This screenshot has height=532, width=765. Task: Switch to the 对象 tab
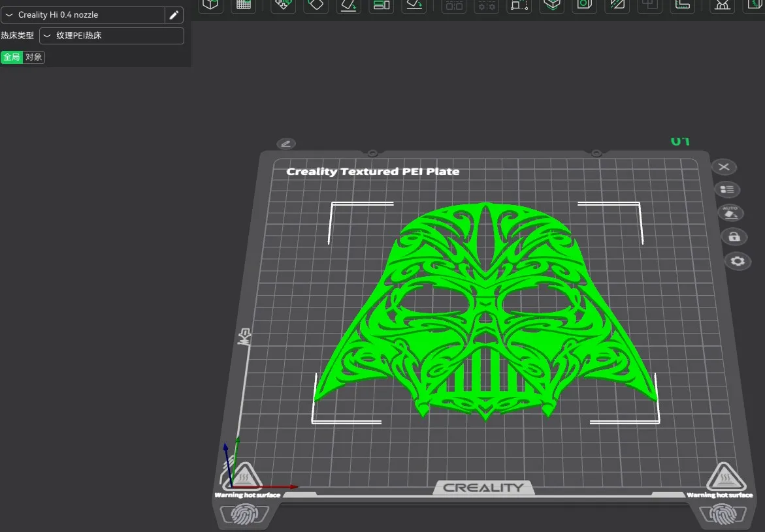point(34,57)
